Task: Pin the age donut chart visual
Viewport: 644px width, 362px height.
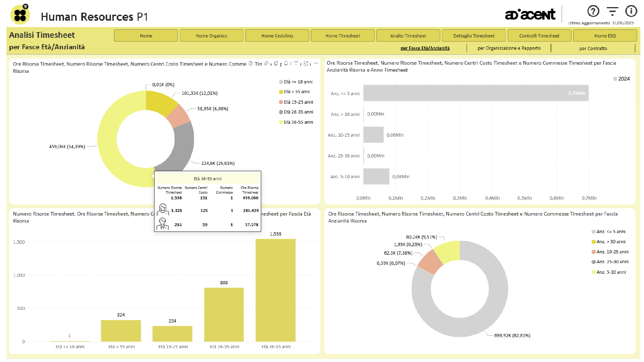Action: (x=266, y=63)
